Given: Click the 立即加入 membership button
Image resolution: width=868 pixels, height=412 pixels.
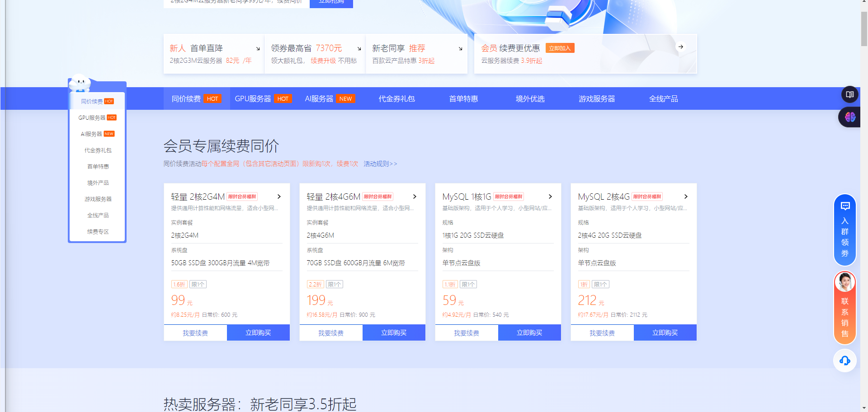Looking at the screenshot, I should pyautogui.click(x=560, y=47).
